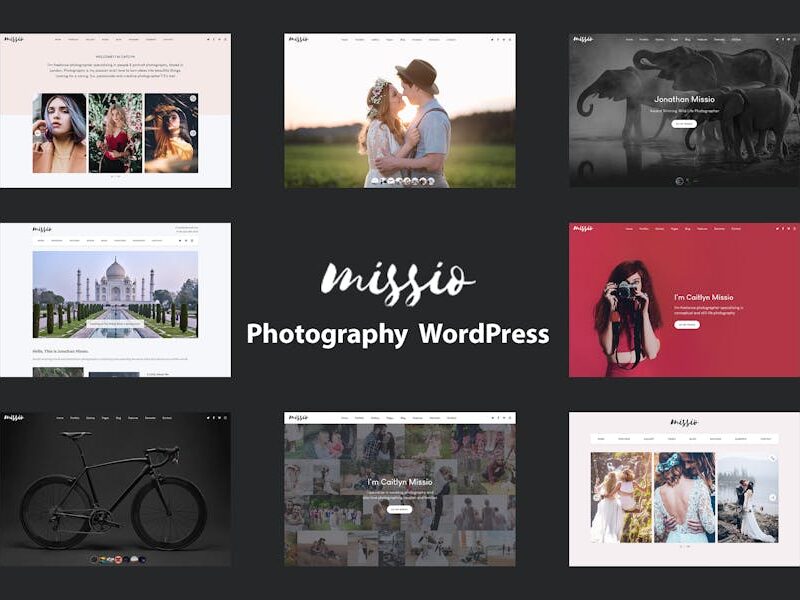This screenshot has height=600, width=800.
Task: Open the couple kissing by the foggy lake
Action: [x=748, y=497]
